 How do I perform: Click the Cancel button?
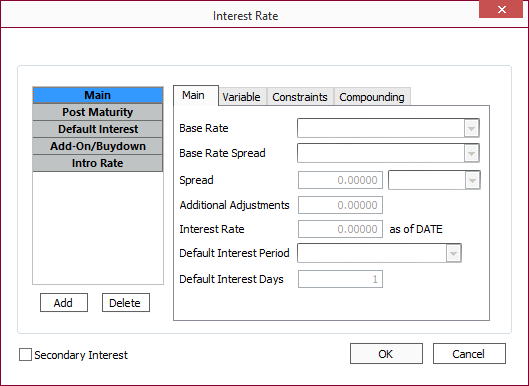point(469,354)
